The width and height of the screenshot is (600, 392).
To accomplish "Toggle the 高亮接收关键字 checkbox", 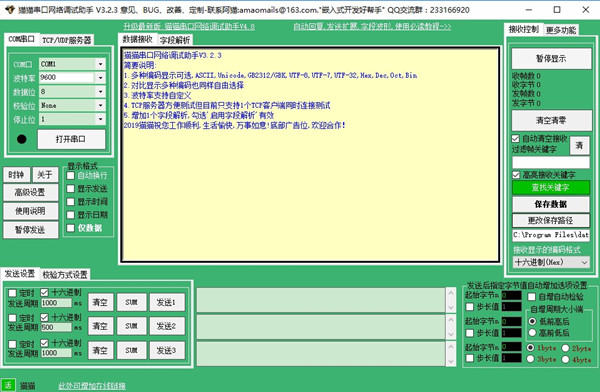I will coord(516,175).
